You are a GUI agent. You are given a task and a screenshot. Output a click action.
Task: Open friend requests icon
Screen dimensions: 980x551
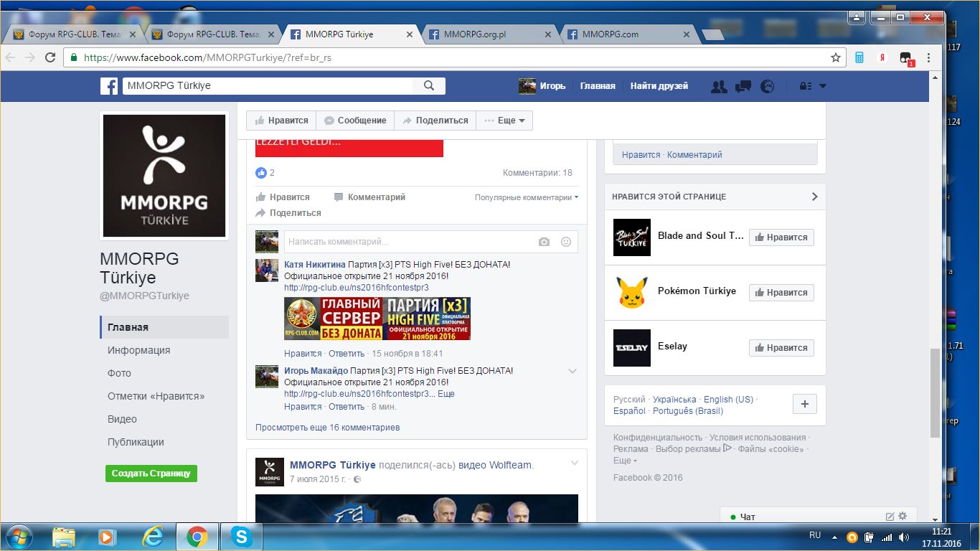pos(719,86)
